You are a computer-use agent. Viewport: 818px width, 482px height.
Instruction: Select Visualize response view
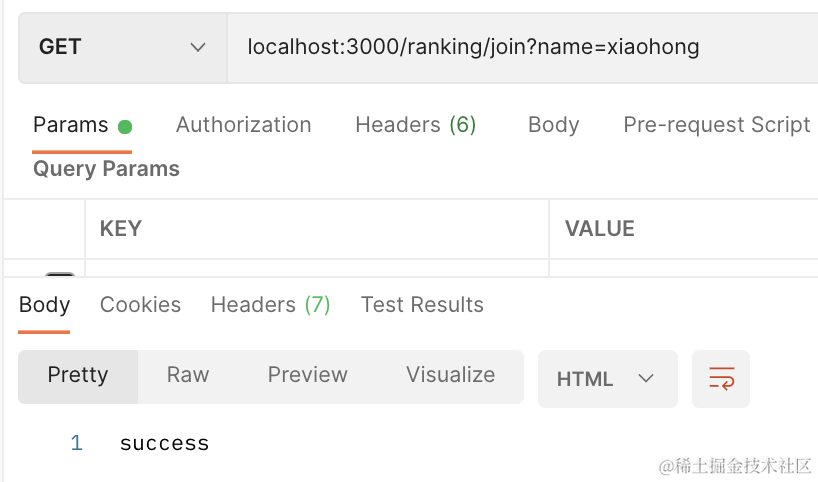pos(451,375)
